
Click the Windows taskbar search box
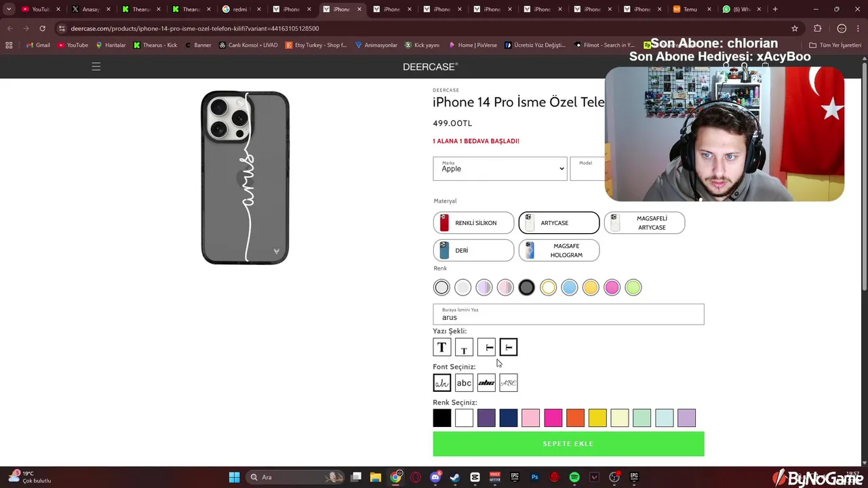(294, 477)
